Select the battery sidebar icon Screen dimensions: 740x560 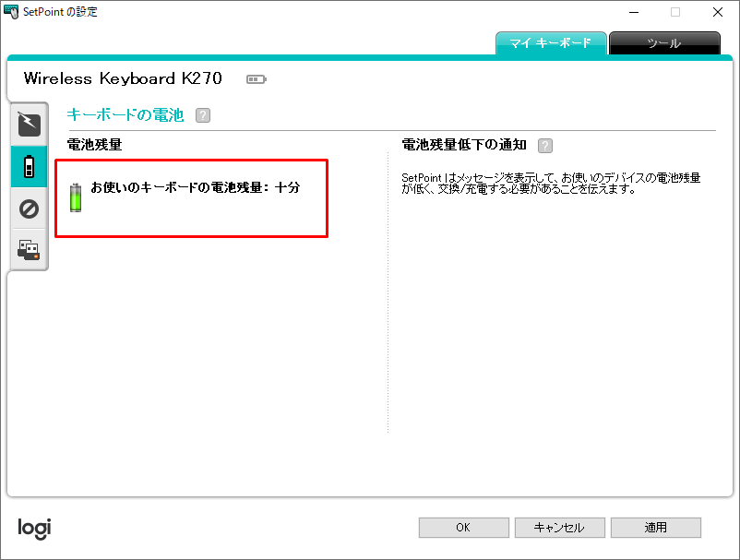pos(29,167)
